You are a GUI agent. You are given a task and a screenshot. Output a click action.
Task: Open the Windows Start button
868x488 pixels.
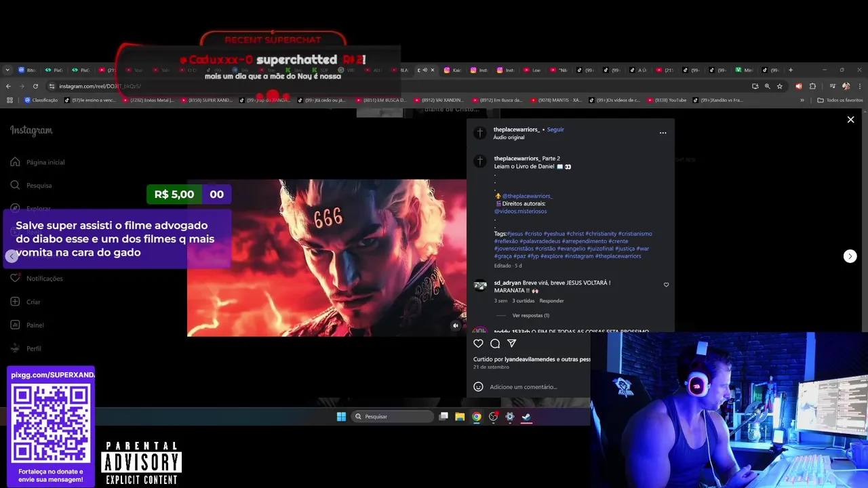click(x=341, y=416)
